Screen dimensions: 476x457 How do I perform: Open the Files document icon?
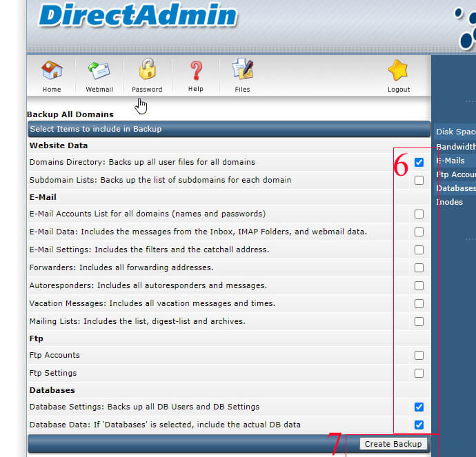(242, 69)
